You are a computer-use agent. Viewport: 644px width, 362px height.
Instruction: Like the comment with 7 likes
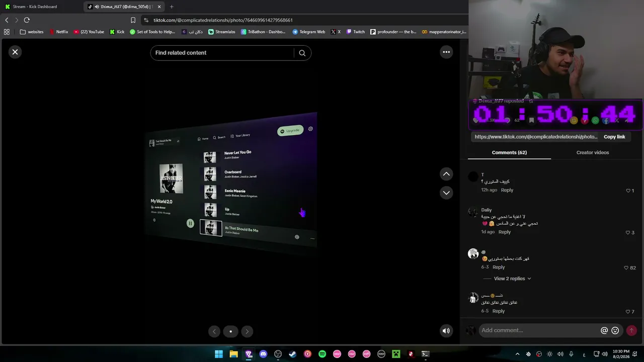628,312
